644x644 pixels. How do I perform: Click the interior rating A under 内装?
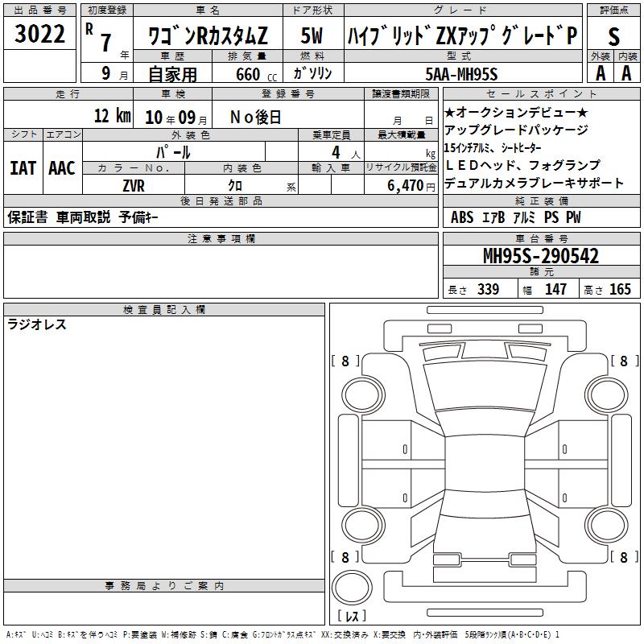pos(626,73)
